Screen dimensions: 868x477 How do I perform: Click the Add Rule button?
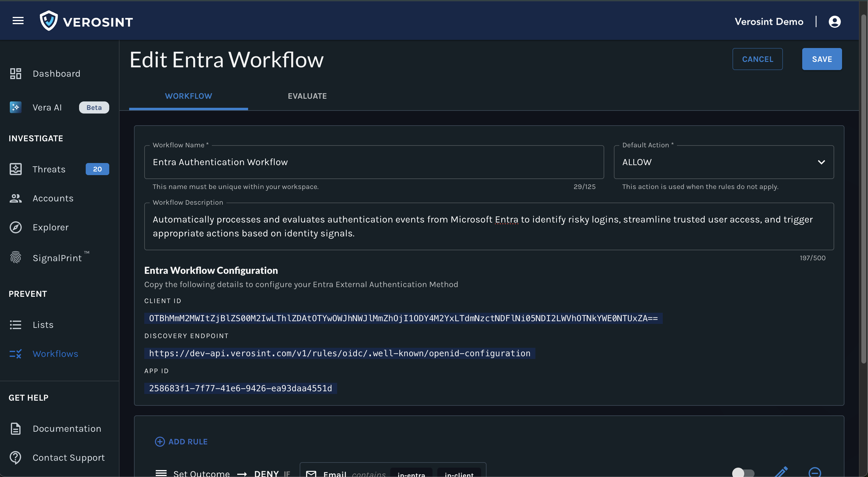tap(181, 441)
